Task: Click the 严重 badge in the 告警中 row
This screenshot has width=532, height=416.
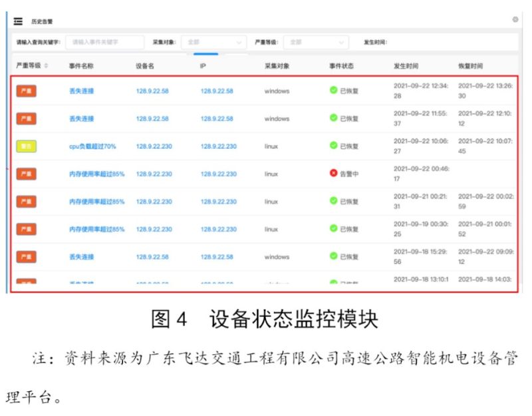Action: click(x=27, y=174)
